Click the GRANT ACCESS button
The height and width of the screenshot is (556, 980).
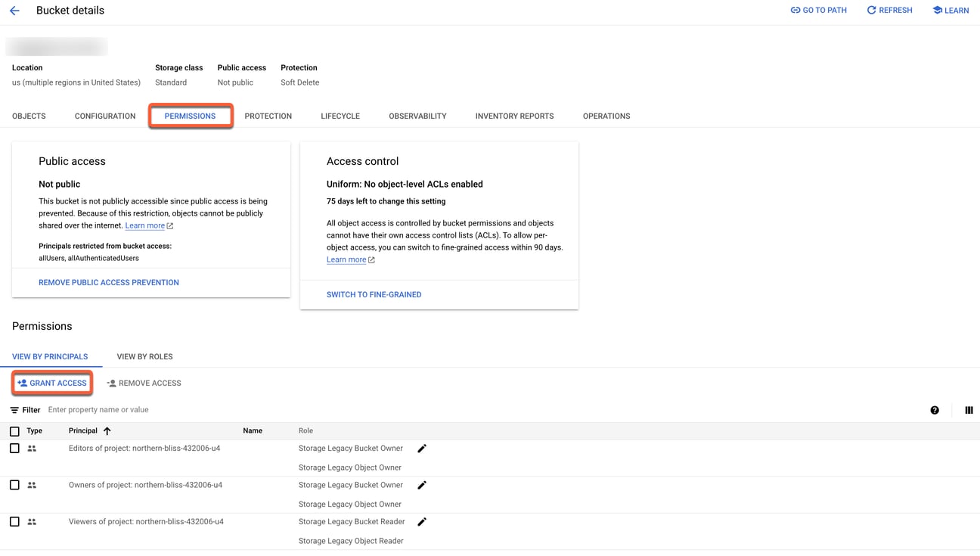click(x=51, y=383)
